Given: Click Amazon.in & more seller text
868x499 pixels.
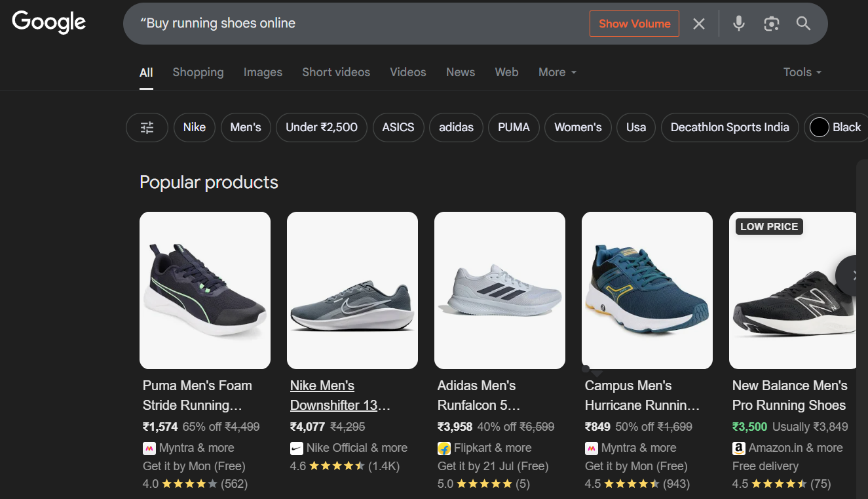Looking at the screenshot, I should pyautogui.click(x=796, y=448).
